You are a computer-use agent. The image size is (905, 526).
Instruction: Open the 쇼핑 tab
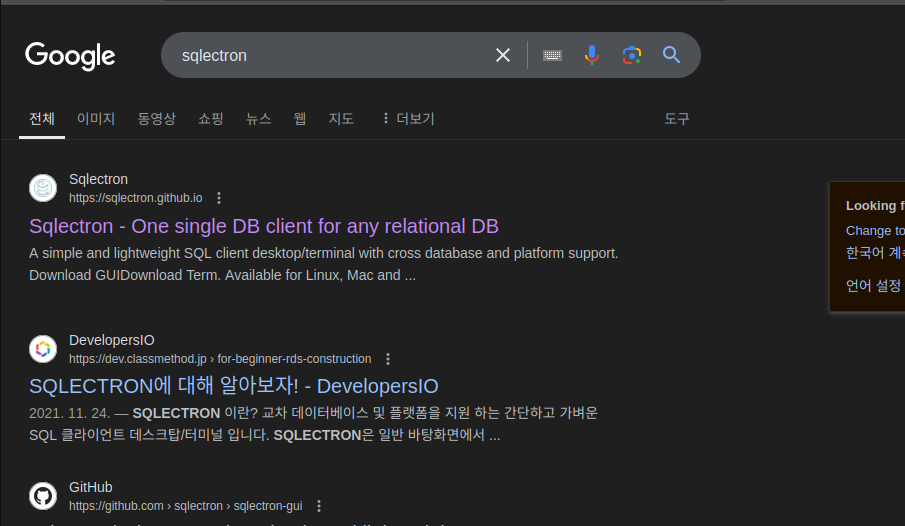pos(211,119)
